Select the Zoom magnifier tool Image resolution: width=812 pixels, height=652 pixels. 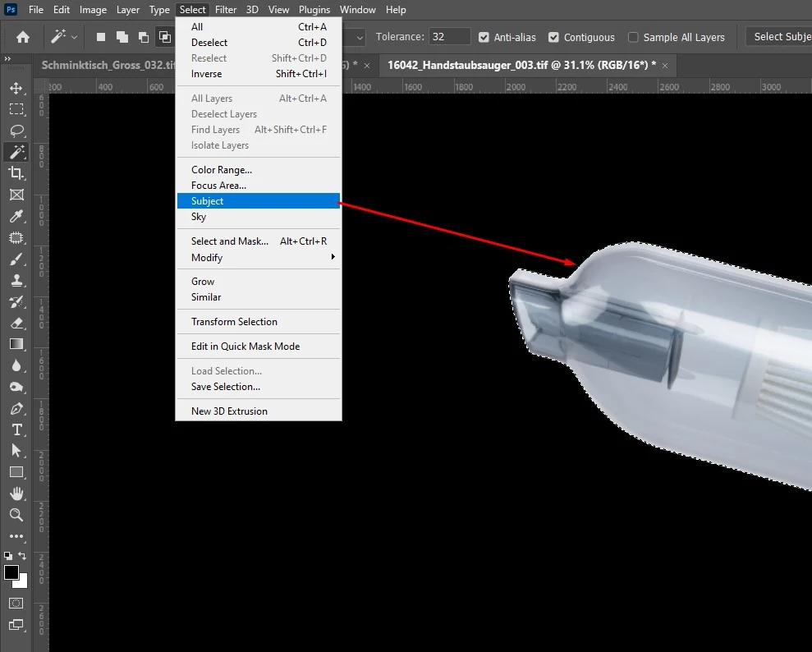(16, 515)
